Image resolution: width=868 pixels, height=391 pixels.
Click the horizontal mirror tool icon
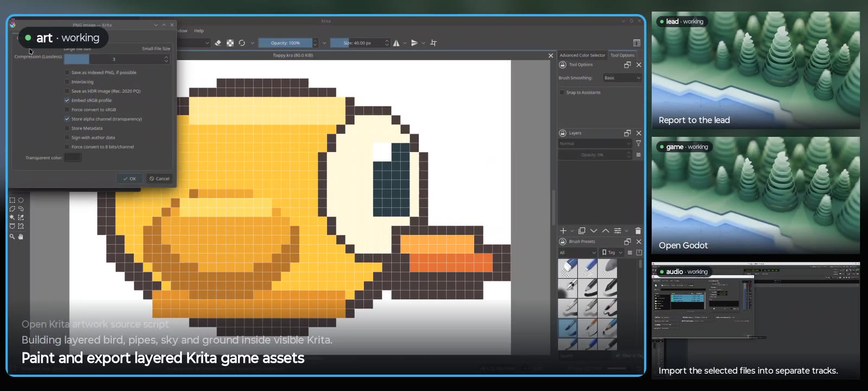(397, 43)
